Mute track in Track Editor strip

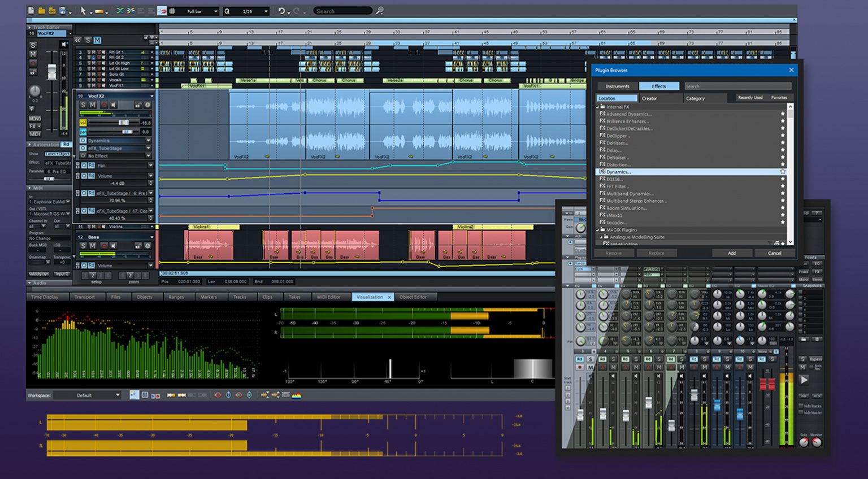(33, 54)
